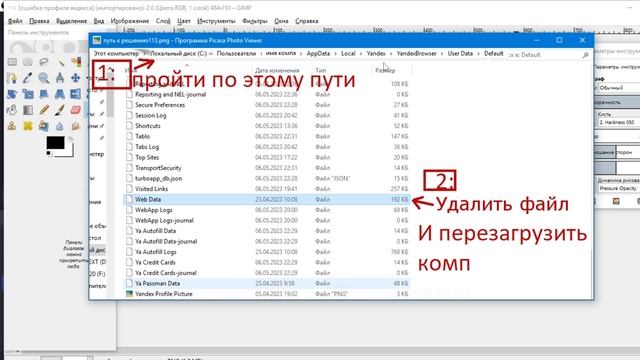The width and height of the screenshot is (640, 360).
Task: Select the Shear tool
Action: [44, 94]
